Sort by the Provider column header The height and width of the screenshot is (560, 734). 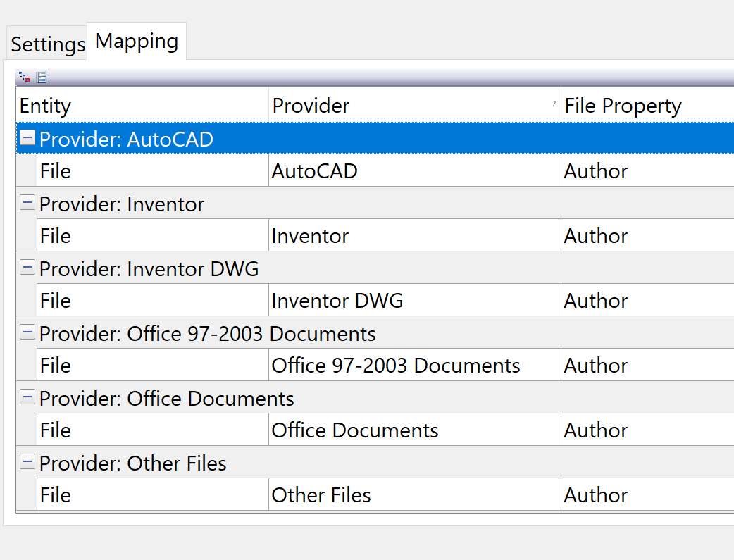[x=311, y=106]
